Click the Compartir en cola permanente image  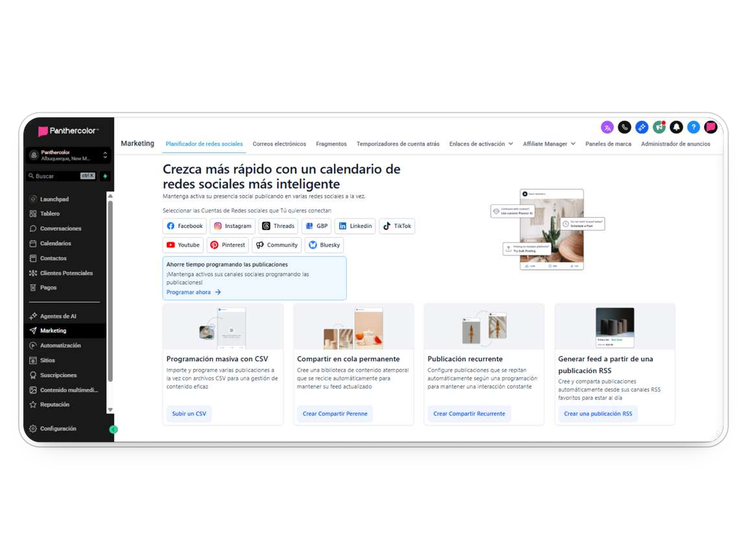(353, 327)
